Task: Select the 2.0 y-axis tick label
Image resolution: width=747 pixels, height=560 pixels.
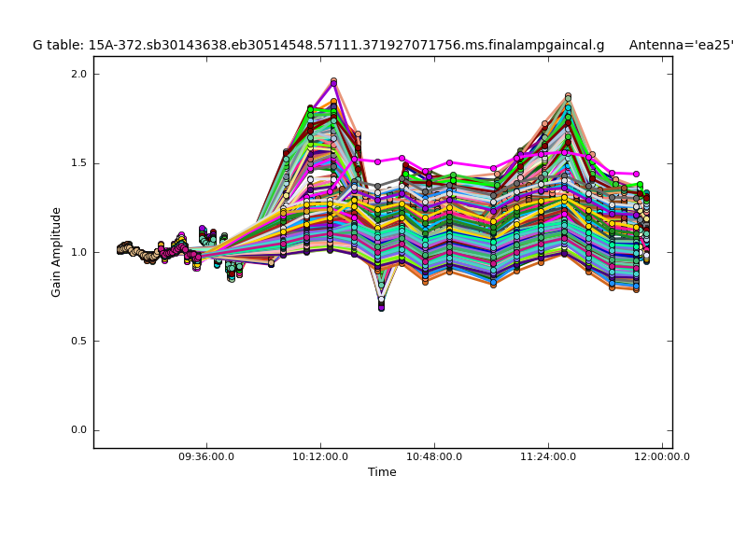Action: pyautogui.click(x=78, y=74)
